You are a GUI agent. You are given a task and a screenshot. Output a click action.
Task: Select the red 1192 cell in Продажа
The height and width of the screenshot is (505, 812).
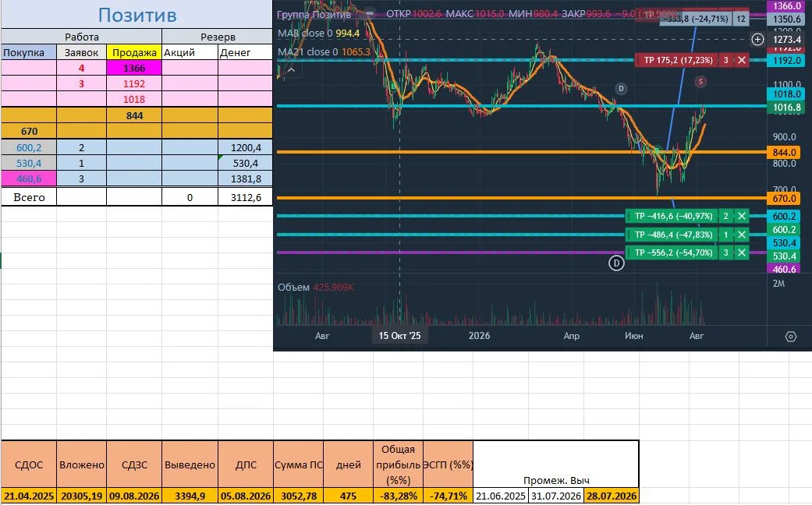click(x=134, y=84)
